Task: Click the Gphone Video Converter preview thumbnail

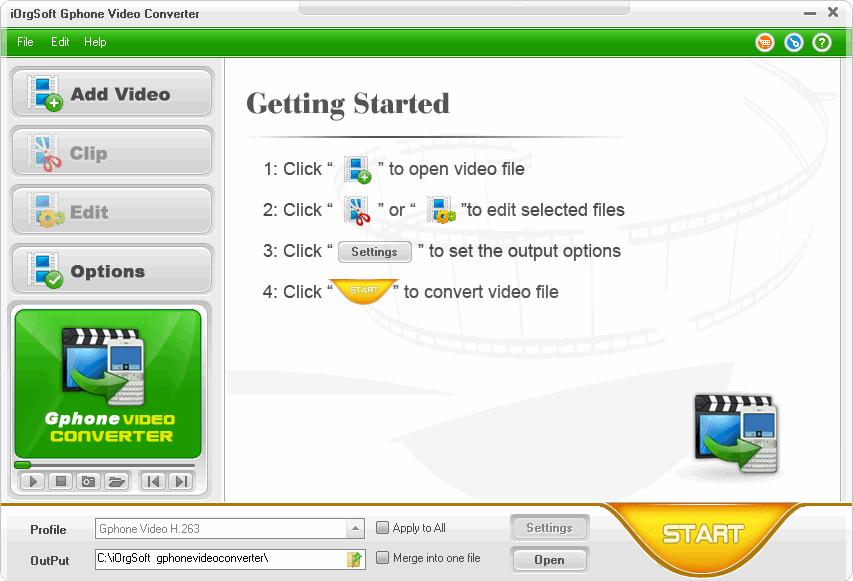Action: pos(108,384)
